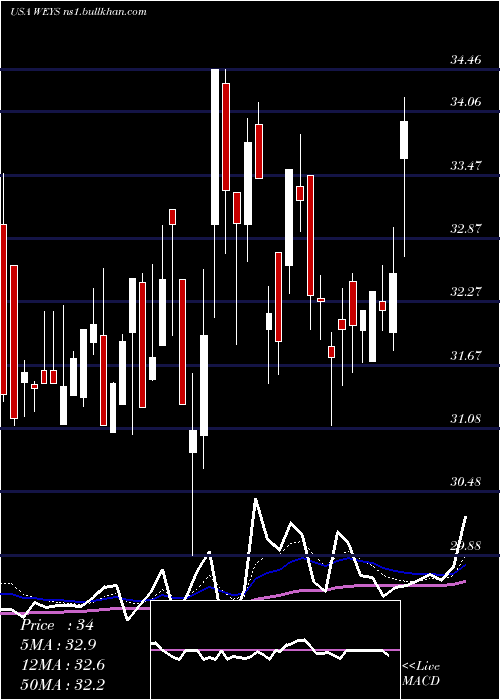Click the 34.46 price level label

click(466, 59)
